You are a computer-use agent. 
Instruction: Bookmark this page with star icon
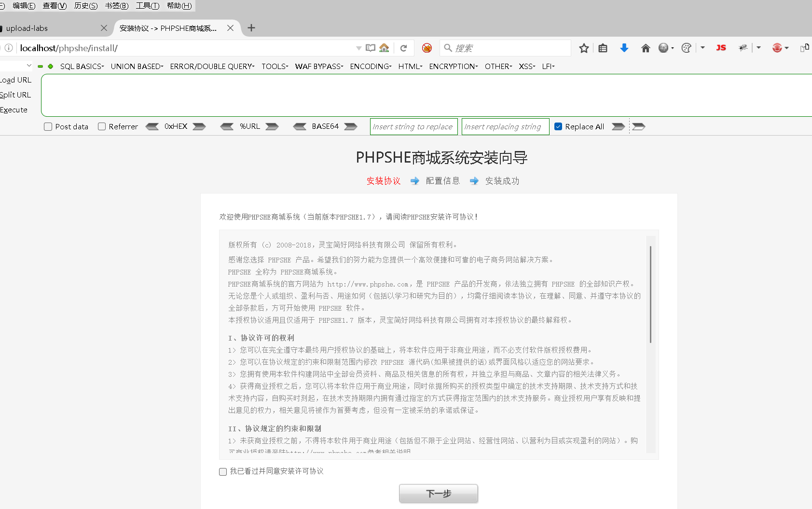[584, 48]
